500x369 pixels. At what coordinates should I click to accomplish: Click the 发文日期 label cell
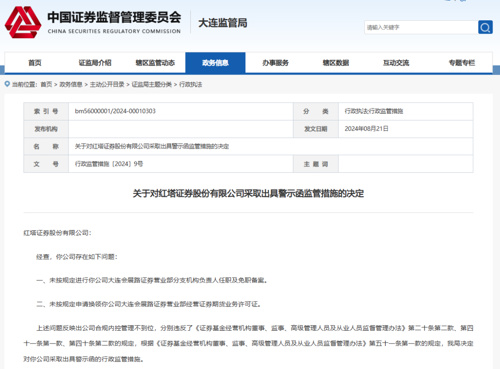coord(316,129)
